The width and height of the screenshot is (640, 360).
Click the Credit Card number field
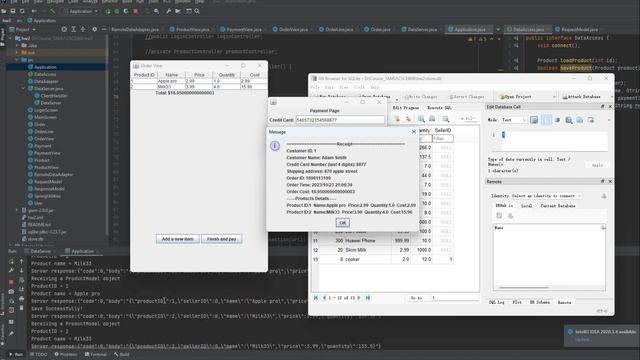pos(340,120)
